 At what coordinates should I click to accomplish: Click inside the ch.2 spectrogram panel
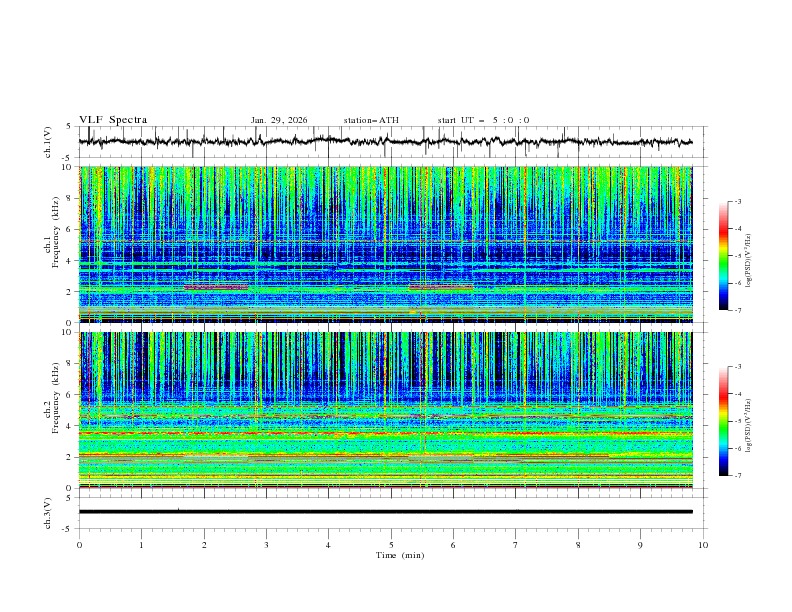(385, 410)
